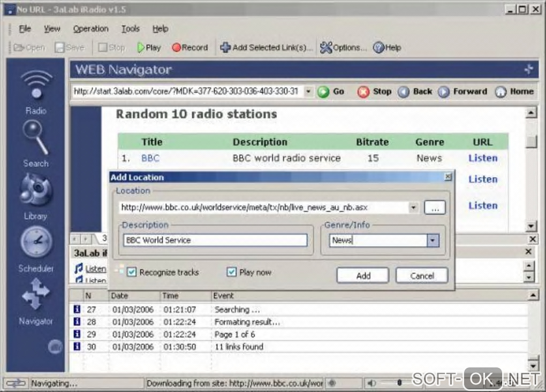Go to Home in WEB Navigator
This screenshot has width=546, height=392.
point(514,91)
